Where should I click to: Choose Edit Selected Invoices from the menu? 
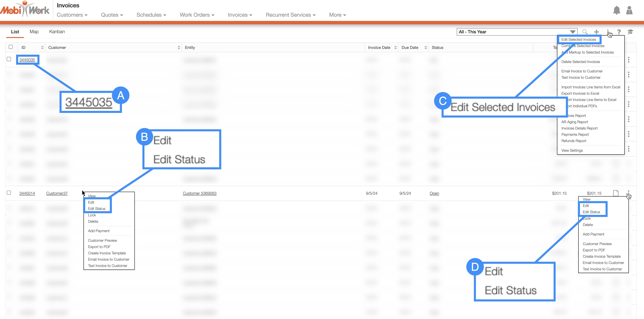click(x=578, y=39)
